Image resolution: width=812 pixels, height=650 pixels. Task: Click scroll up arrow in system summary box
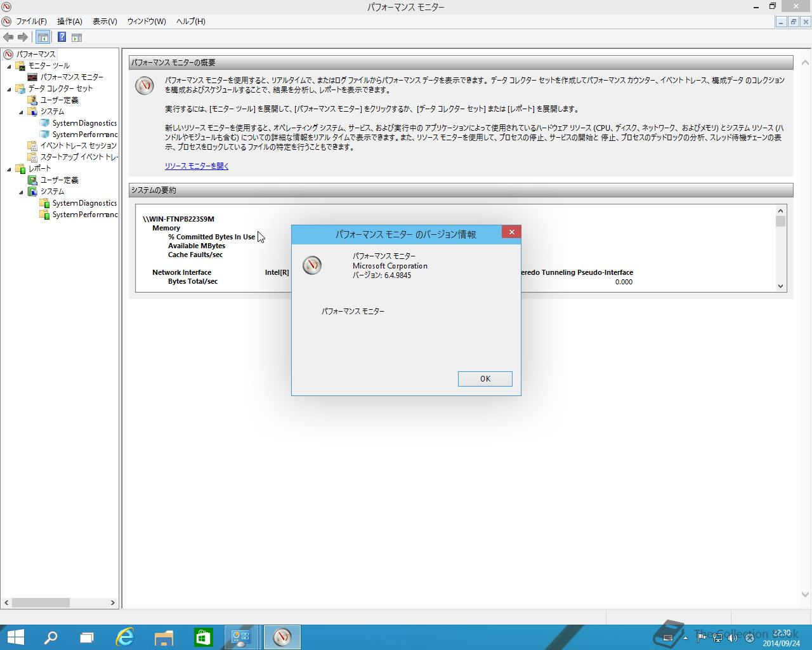[781, 211]
